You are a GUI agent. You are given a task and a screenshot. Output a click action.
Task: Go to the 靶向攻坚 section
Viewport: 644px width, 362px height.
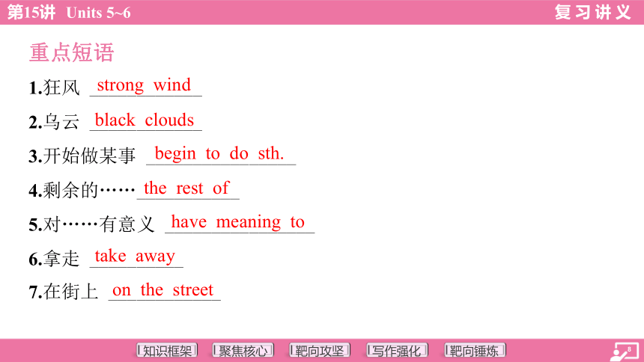320,351
